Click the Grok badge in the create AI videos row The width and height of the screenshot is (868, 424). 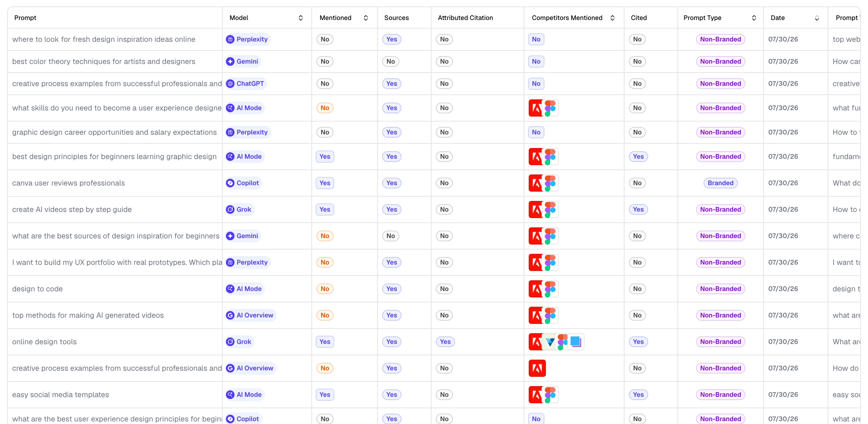[240, 209]
